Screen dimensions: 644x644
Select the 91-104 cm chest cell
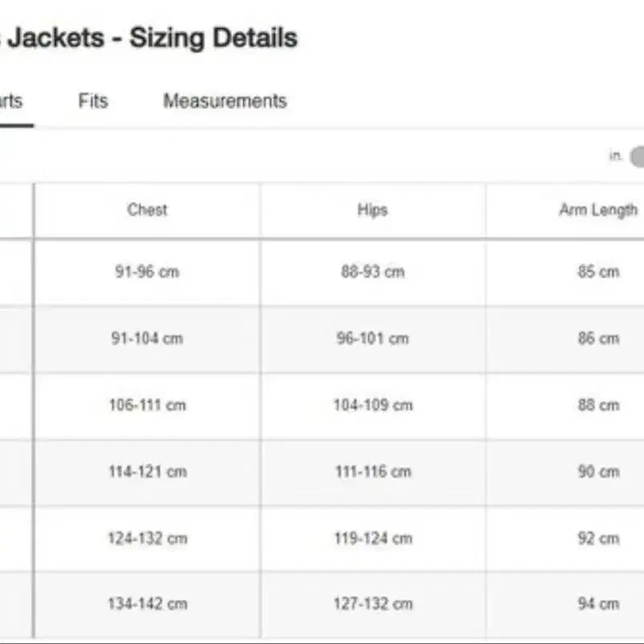click(147, 338)
